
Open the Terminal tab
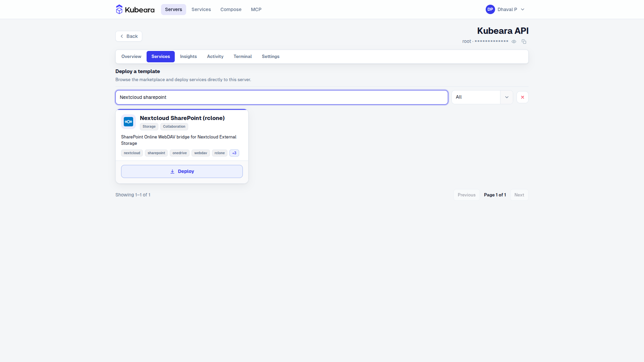(243, 57)
